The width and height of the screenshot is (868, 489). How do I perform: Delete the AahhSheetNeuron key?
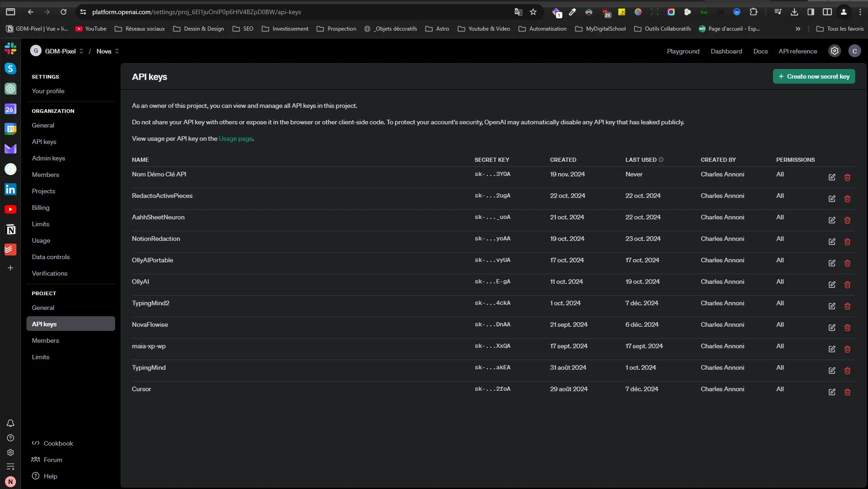click(x=847, y=220)
